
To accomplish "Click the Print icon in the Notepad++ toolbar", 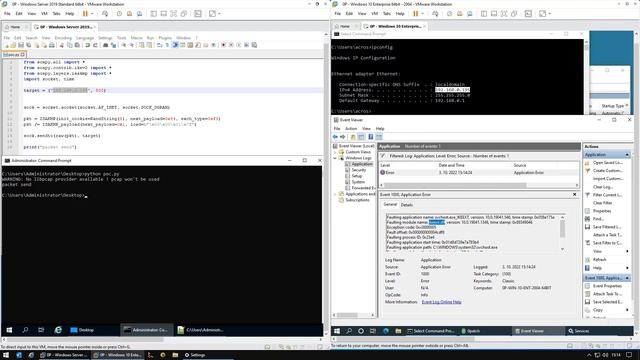I will click(x=52, y=45).
